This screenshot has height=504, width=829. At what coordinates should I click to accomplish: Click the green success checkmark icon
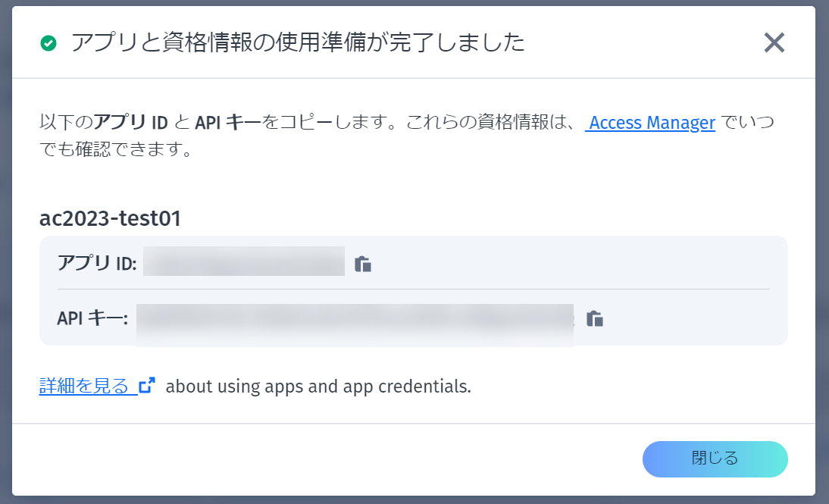[48, 43]
